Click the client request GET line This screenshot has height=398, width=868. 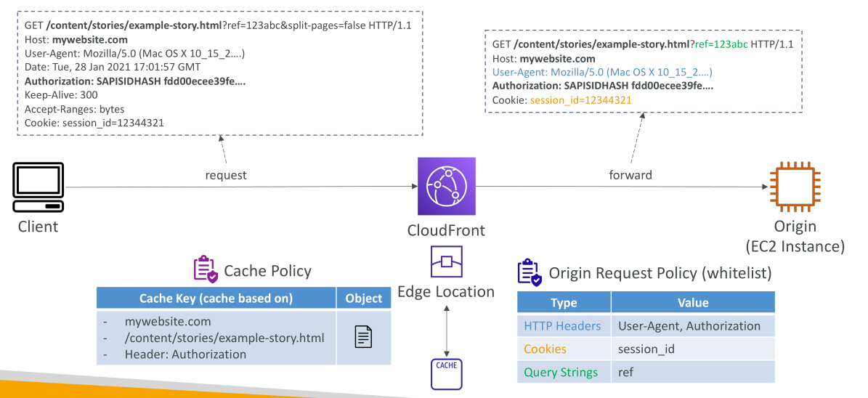point(218,26)
